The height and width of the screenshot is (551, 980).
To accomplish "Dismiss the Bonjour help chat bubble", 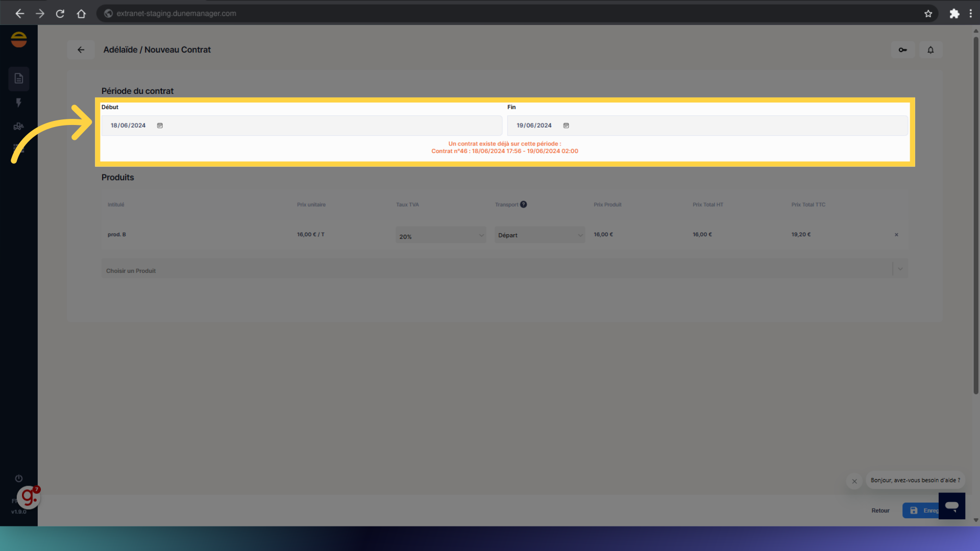I will coord(854,481).
